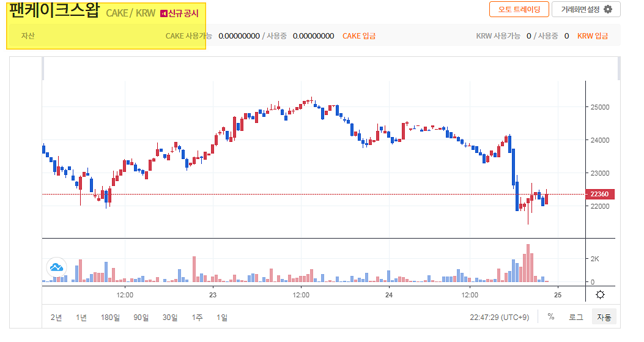644x342 pixels.
Task: Select the 90일 time range
Action: pos(141,318)
